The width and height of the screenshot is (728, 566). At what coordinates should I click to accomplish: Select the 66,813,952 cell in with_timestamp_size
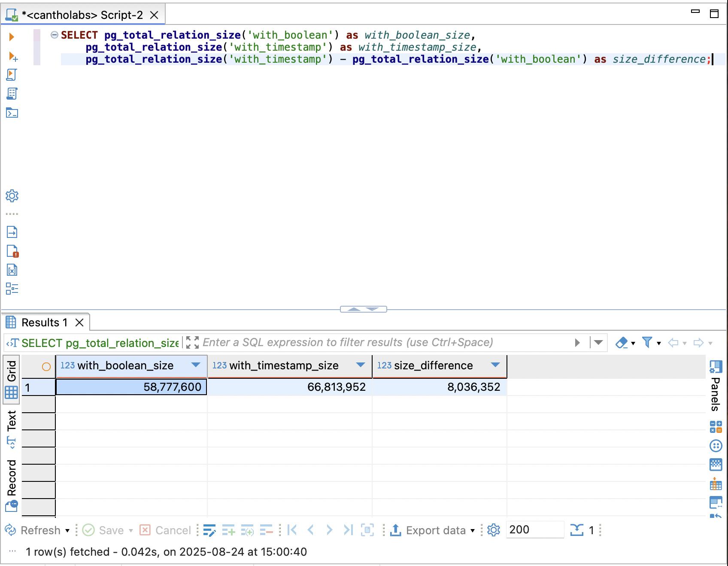tap(290, 387)
